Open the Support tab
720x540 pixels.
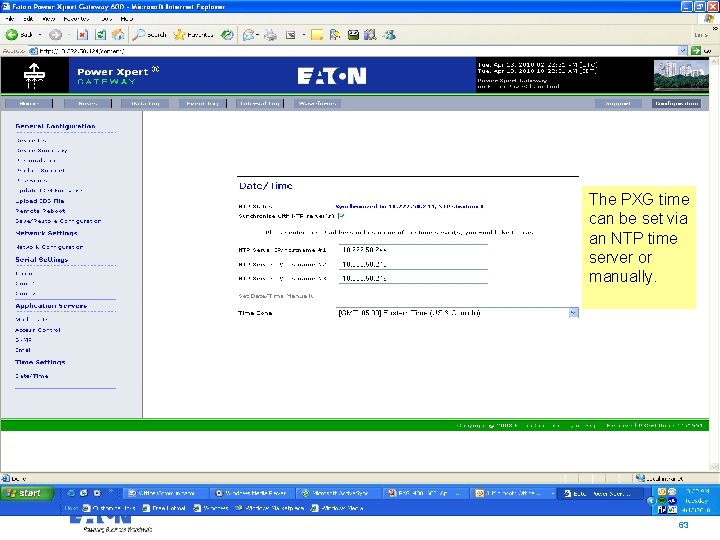(x=618, y=103)
